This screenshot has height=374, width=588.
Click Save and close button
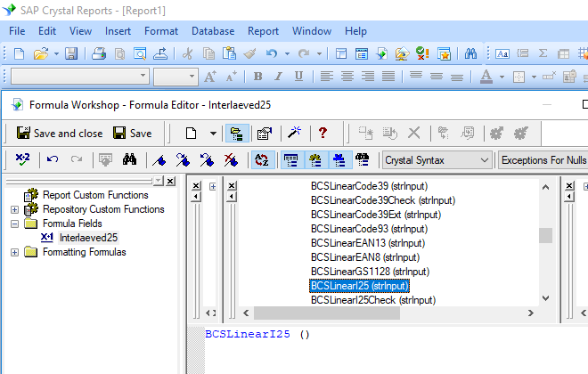60,133
